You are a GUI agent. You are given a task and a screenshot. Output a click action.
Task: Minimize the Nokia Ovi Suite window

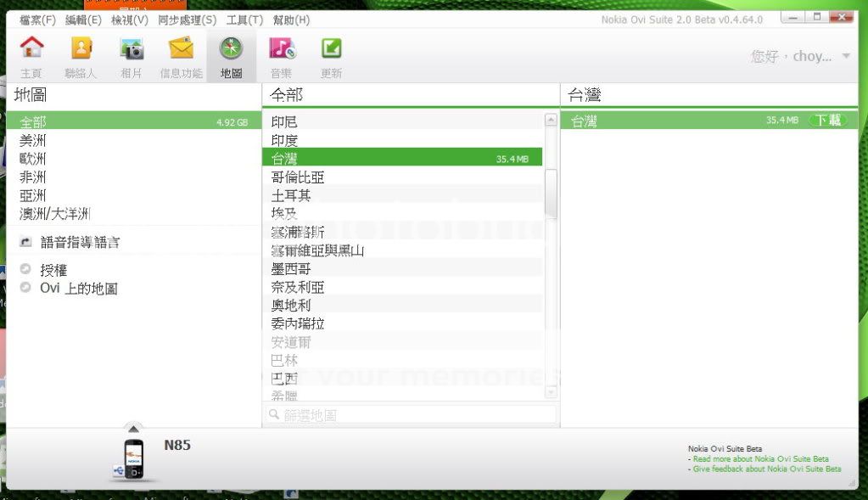(x=793, y=17)
